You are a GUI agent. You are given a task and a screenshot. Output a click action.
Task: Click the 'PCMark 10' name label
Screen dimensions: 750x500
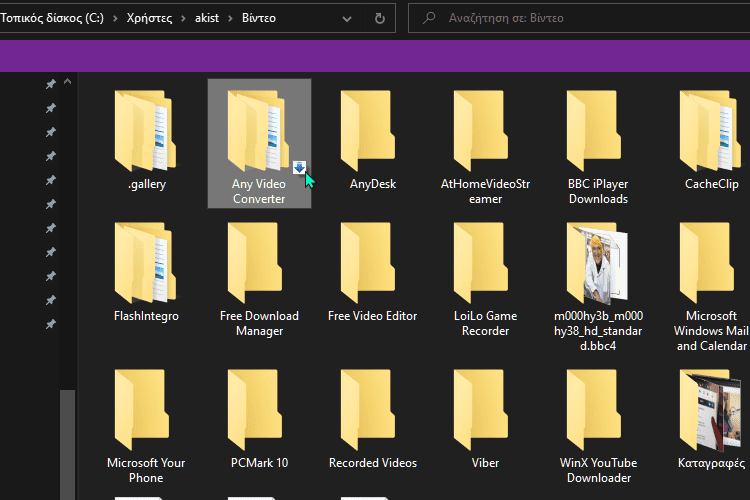coord(260,463)
